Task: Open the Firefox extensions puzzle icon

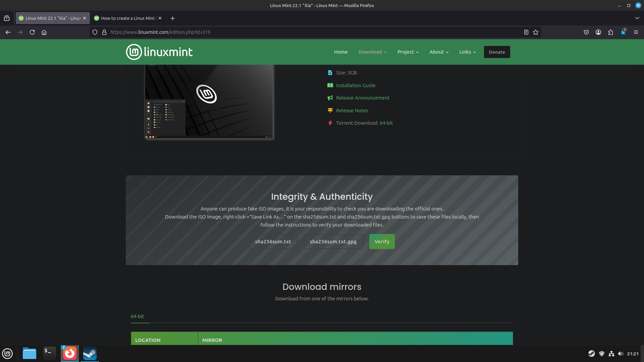Action: (610, 32)
